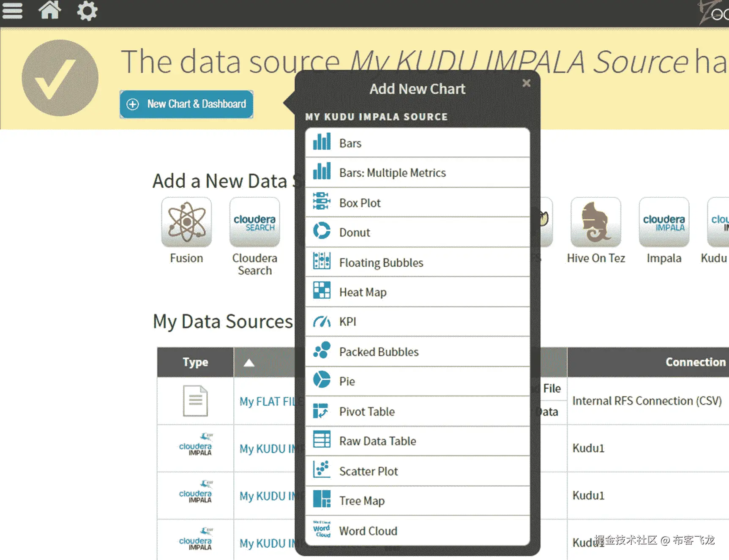Close the Add New Chart popup
The image size is (729, 560).
(x=526, y=83)
